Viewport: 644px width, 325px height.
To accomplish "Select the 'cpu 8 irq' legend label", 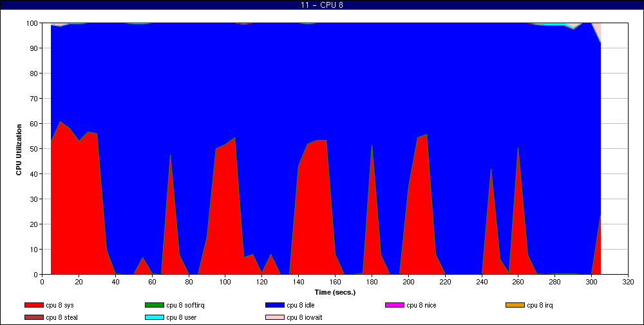I will 540,305.
